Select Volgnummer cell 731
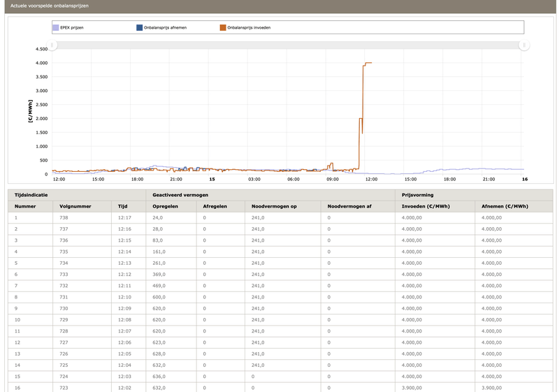 pyautogui.click(x=64, y=297)
